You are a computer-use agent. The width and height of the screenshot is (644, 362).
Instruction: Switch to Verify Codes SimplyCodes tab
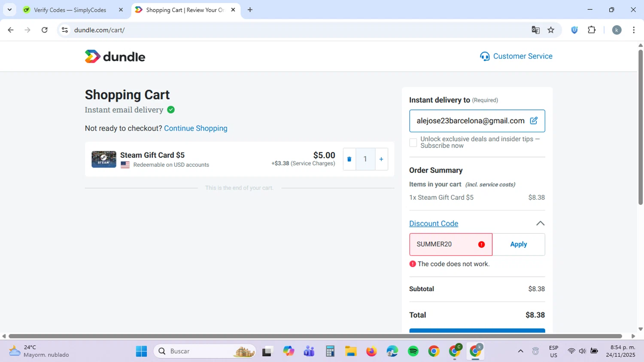70,10
